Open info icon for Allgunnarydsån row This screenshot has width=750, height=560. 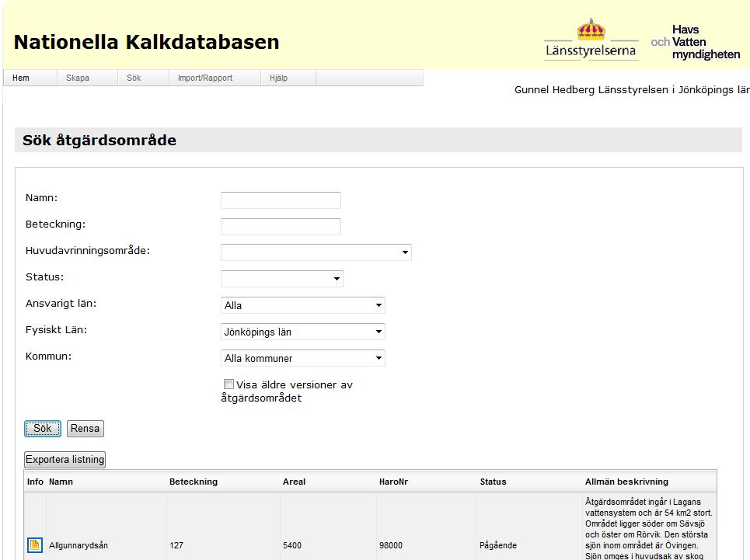(34, 544)
